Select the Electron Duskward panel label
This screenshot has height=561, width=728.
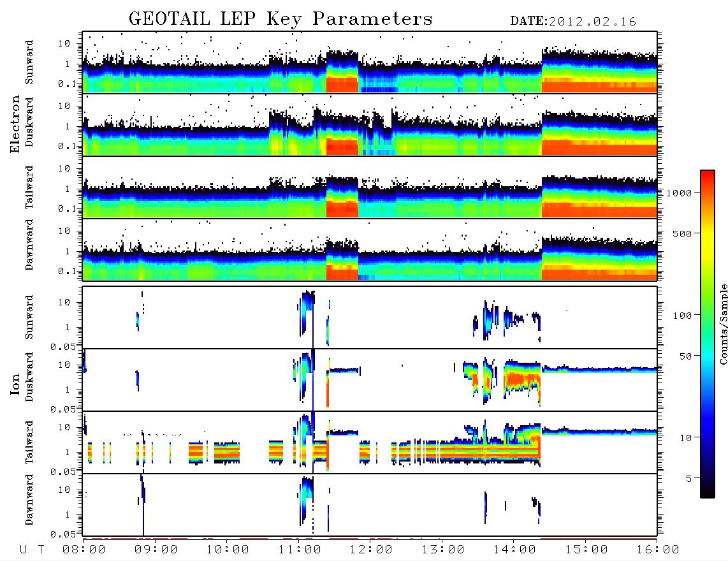click(29, 122)
